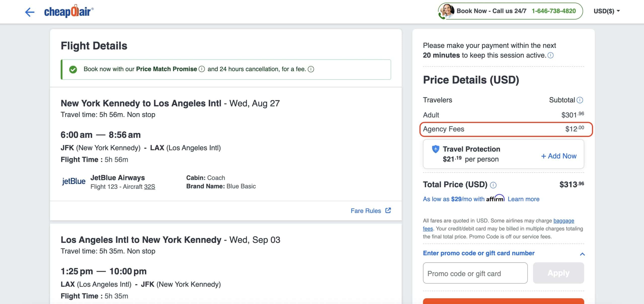
Task: Focus the promo code or gift card field
Action: coord(475,273)
